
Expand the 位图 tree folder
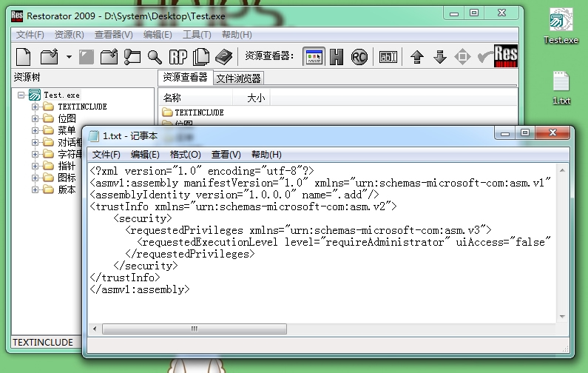(x=35, y=119)
